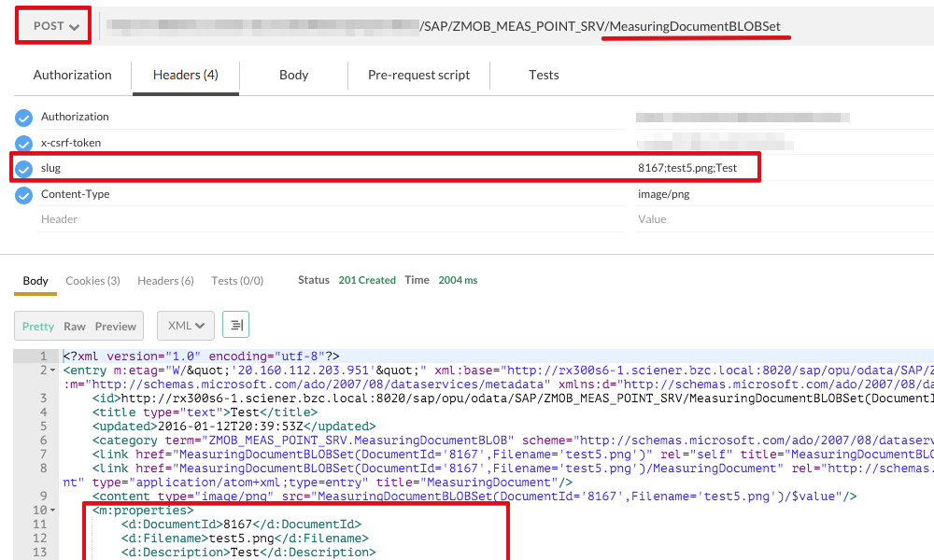
Task: Select the Raw response view
Action: click(75, 327)
